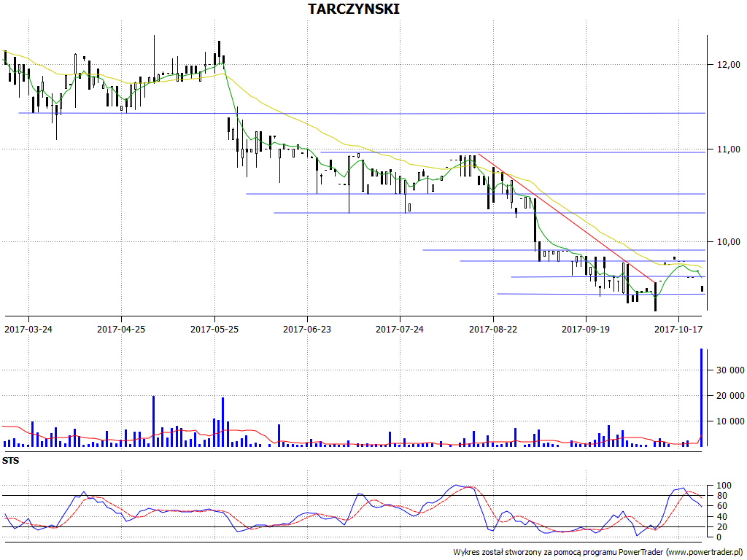Click the STS indicator label
This screenshot has height=560, width=747.
10,461
